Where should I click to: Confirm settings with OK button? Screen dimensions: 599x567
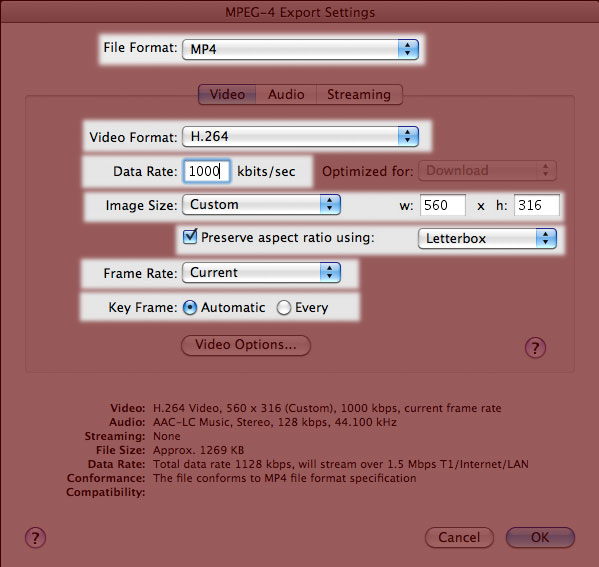tap(540, 537)
